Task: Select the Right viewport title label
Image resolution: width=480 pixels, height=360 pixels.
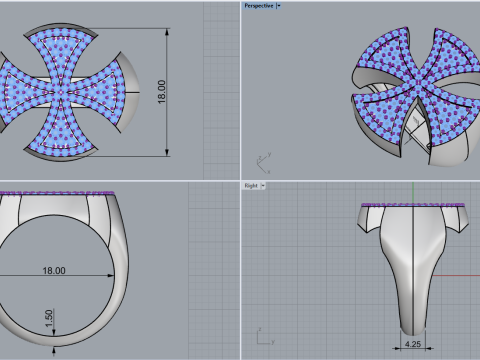Action: (x=251, y=186)
